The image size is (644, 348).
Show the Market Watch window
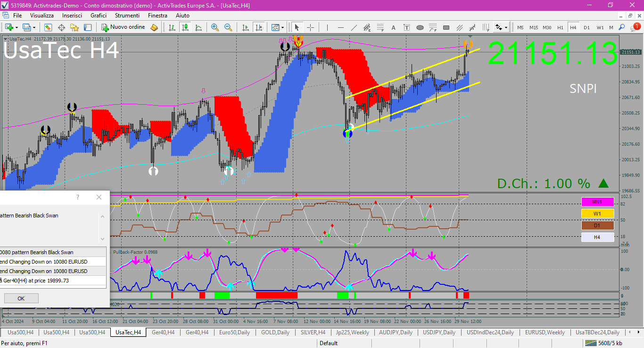pos(48,27)
